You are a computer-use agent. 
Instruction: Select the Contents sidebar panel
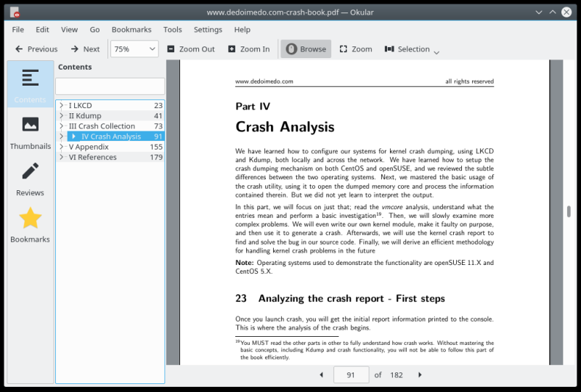click(x=30, y=85)
